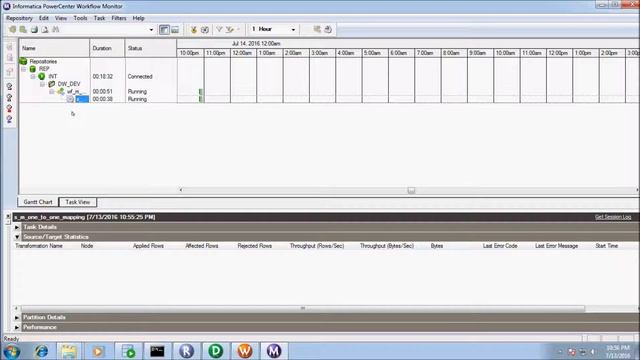
Task: Click the round gray icon before filter funnel
Action: 205,29
